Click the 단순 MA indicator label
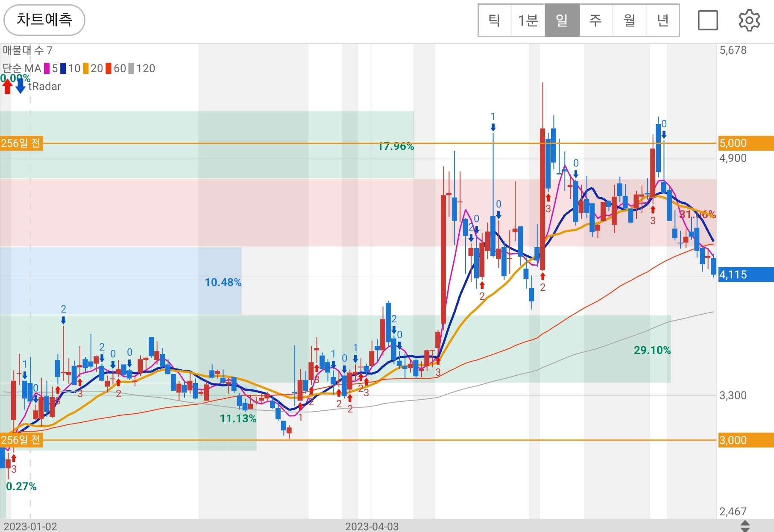 coord(22,68)
